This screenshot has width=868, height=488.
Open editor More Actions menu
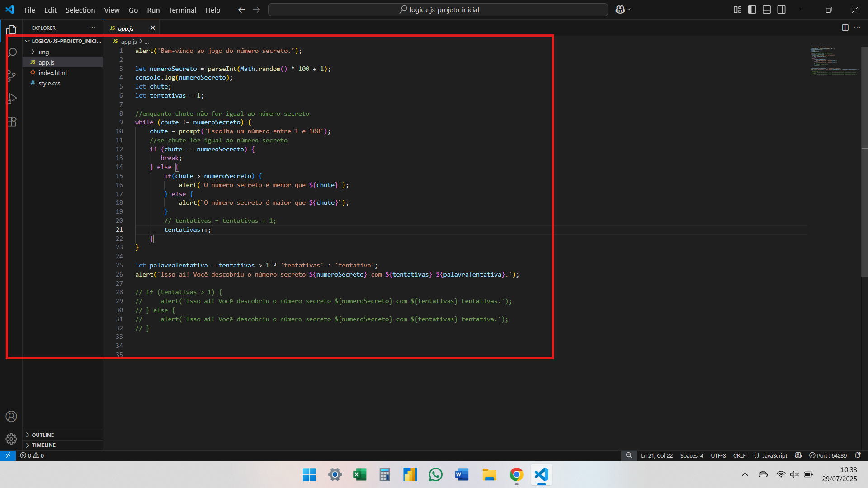coord(857,28)
